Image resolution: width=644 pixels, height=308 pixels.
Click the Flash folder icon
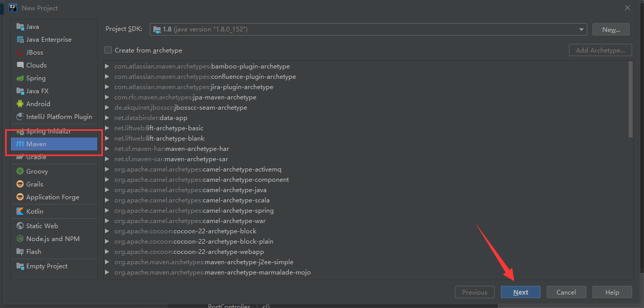click(x=20, y=252)
